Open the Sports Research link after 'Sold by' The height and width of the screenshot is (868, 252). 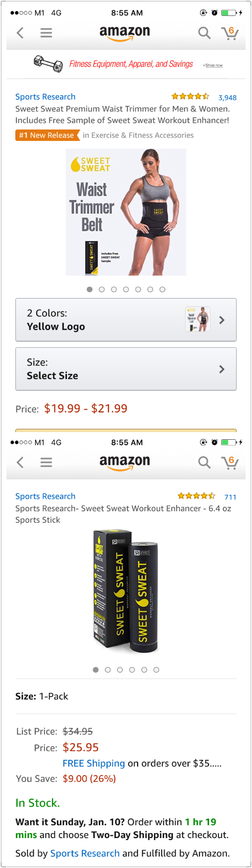(x=85, y=853)
